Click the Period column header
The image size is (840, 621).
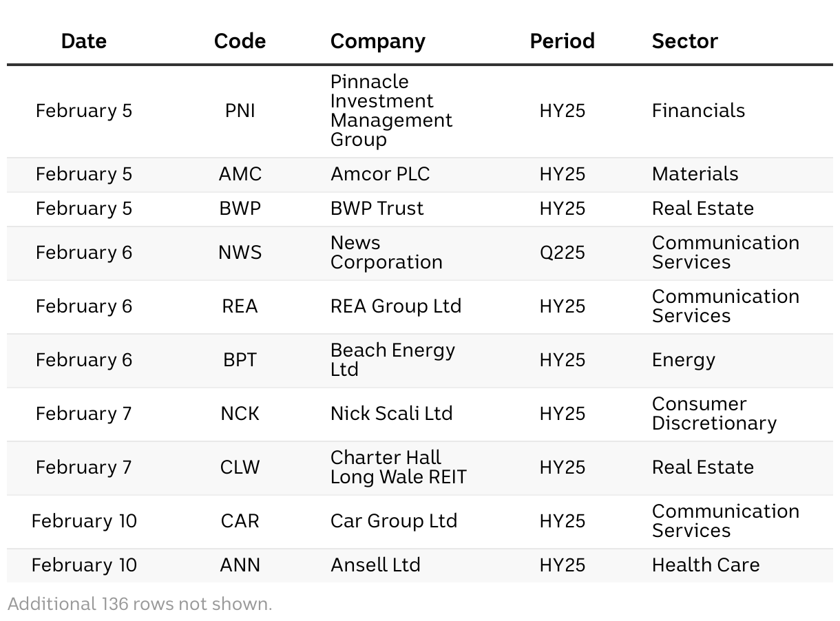click(562, 41)
